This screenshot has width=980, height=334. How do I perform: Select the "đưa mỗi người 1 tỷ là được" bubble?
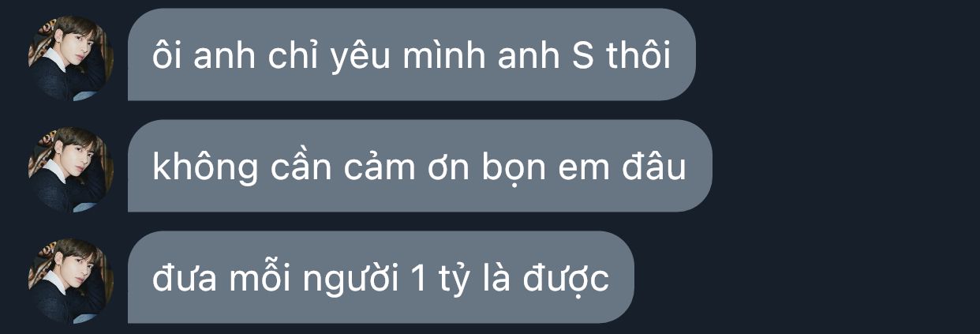(x=380, y=277)
